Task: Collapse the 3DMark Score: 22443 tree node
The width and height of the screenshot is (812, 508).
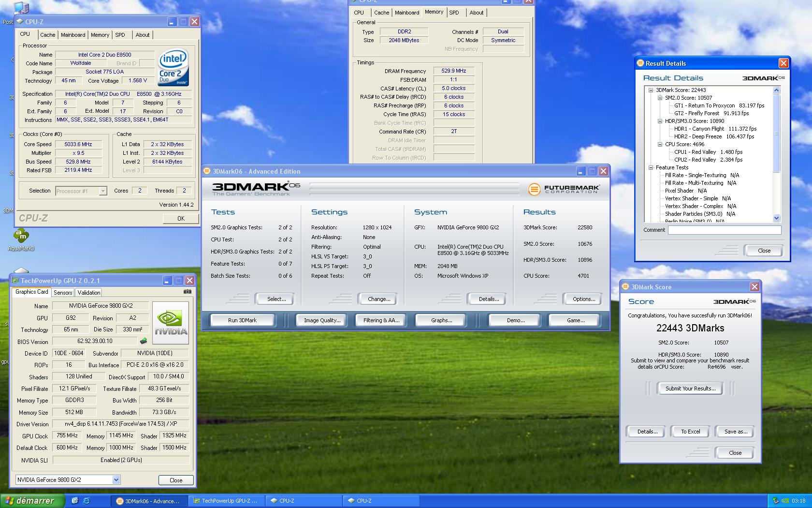Action: click(651, 90)
